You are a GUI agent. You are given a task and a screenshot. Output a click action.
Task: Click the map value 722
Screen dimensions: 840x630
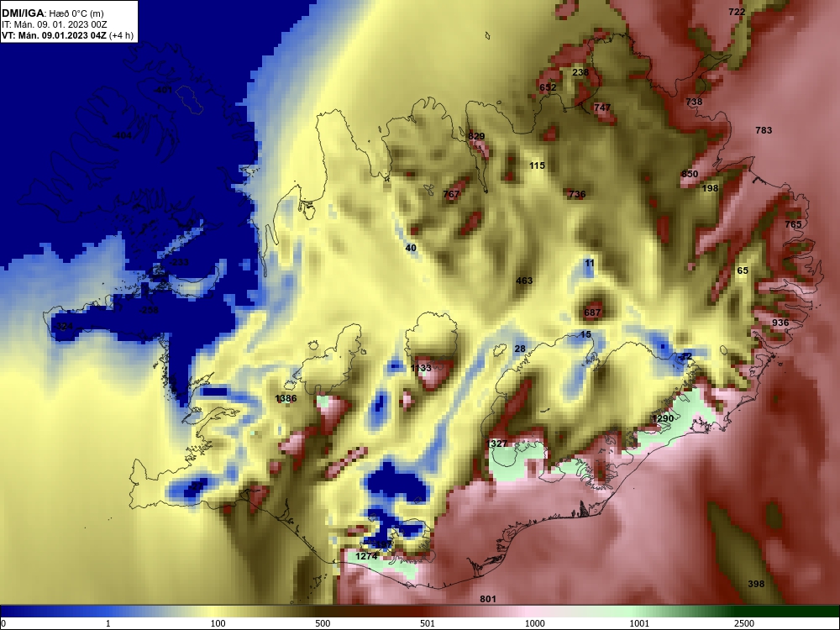click(x=737, y=12)
